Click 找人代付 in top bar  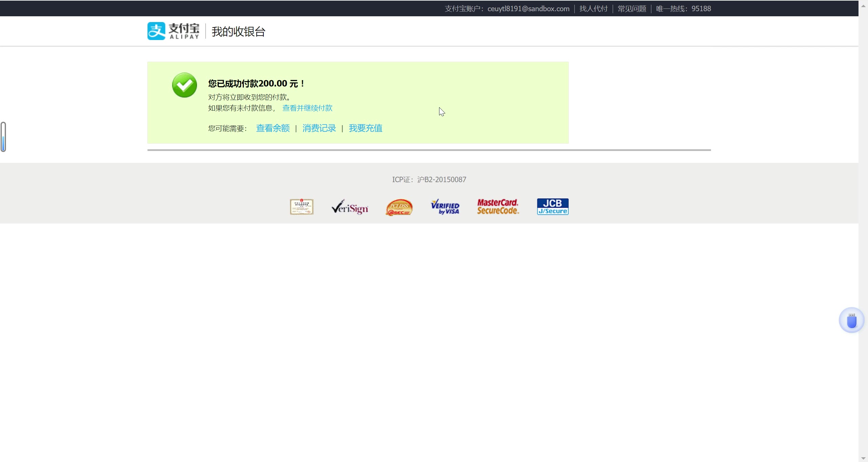coord(593,9)
